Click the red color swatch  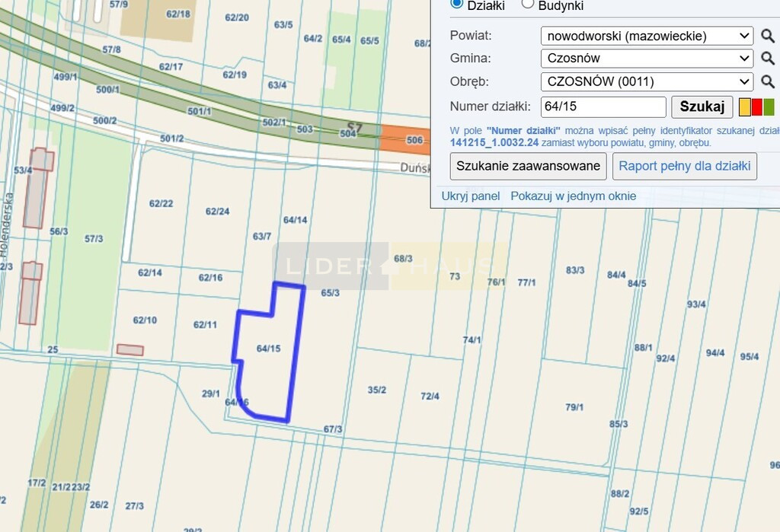[x=756, y=107]
